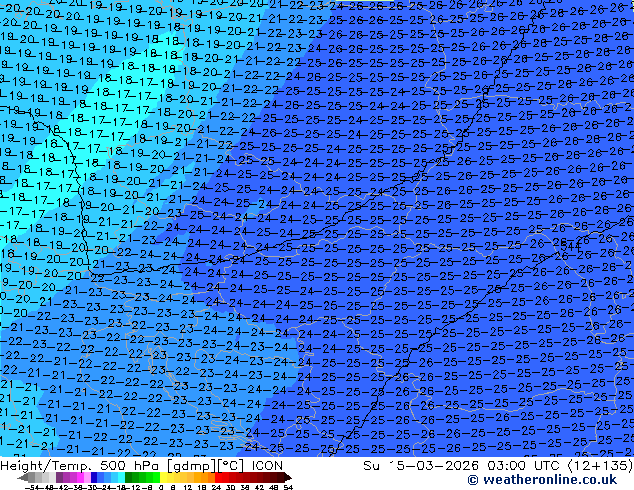Click the orange legend swatch above 18
Image resolution: width=634 pixels, height=490 pixels.
pos(205,477)
